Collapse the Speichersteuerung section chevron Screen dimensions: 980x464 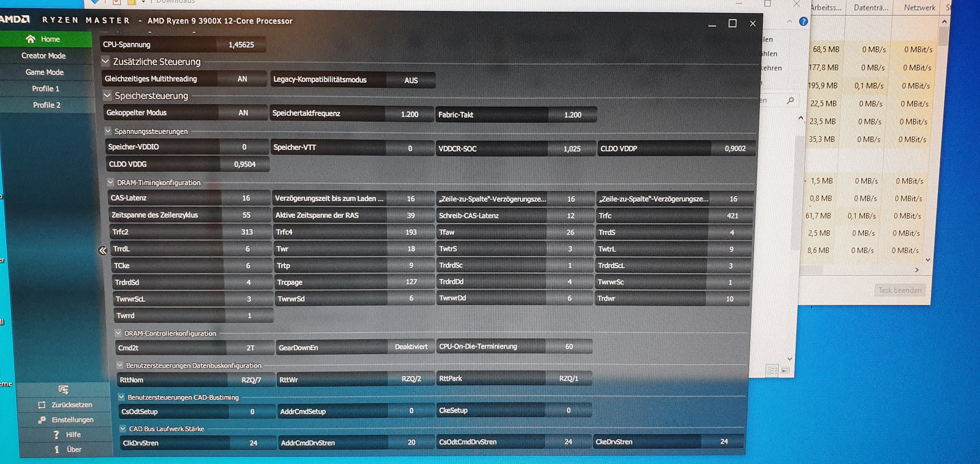click(x=107, y=95)
